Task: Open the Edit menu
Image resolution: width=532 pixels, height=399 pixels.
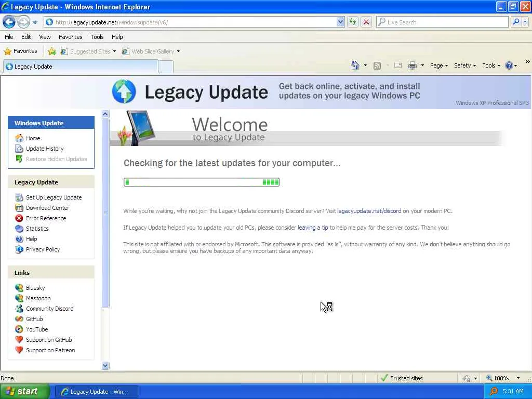Action: point(26,37)
